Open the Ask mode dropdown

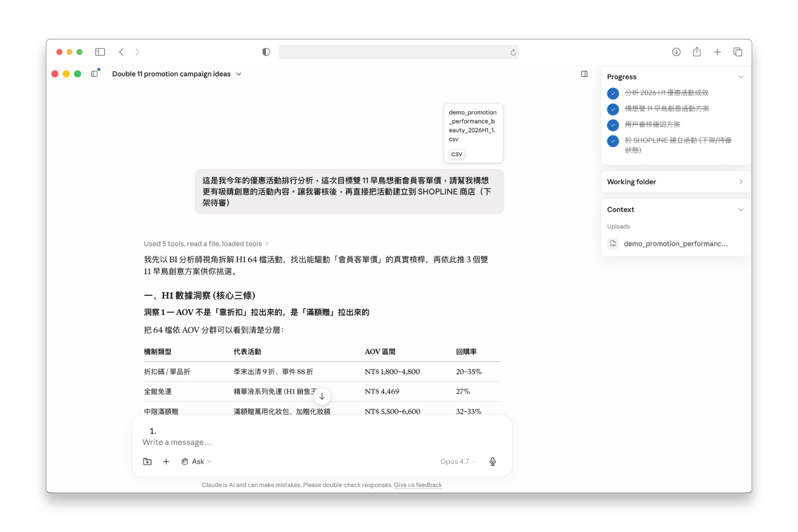pos(197,461)
